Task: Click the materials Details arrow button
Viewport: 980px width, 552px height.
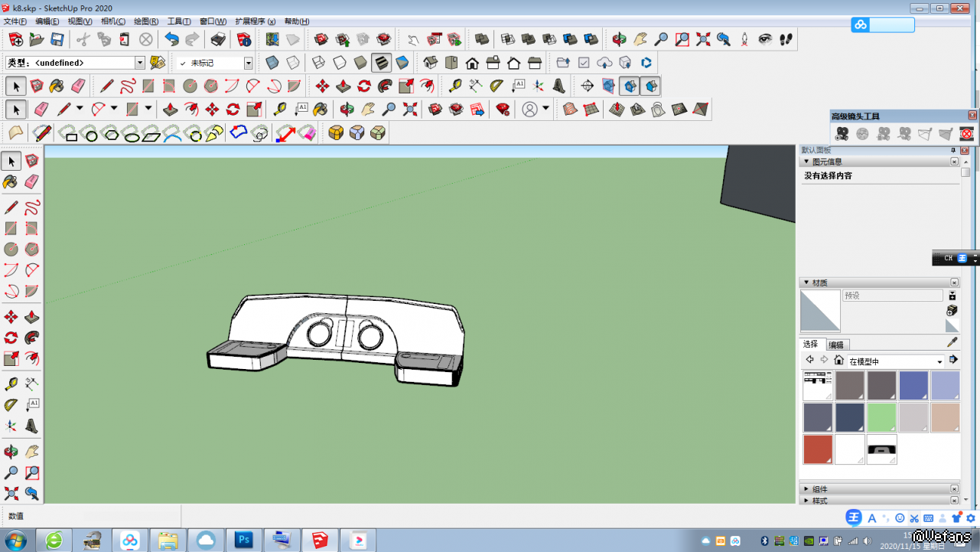Action: 953,360
